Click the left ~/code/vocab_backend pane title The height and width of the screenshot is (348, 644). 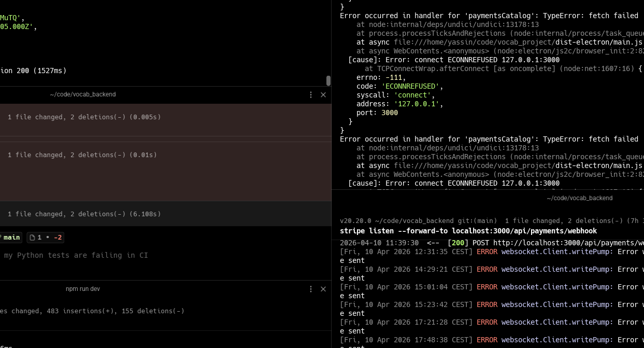tap(83, 94)
